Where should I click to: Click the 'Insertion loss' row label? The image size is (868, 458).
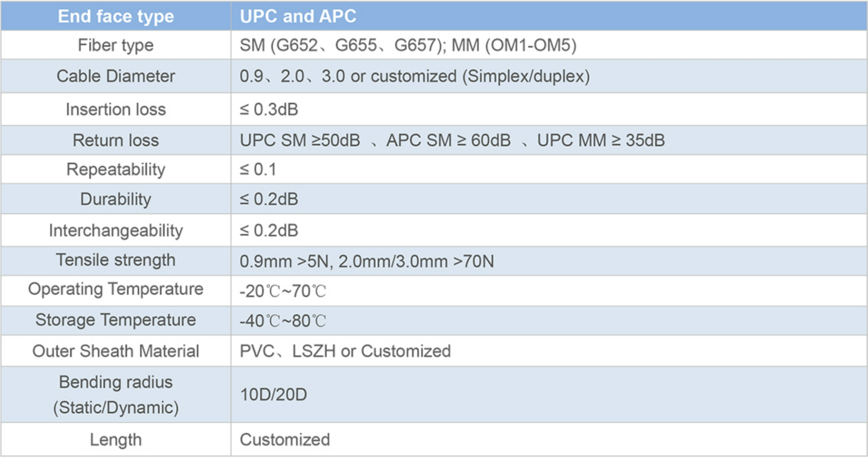(116, 109)
